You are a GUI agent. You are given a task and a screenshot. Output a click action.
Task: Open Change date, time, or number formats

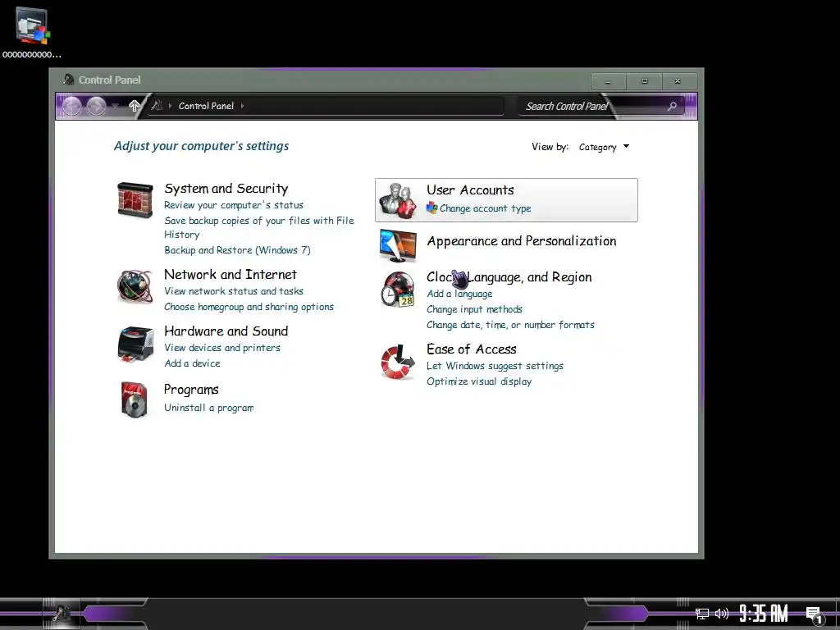[510, 325]
